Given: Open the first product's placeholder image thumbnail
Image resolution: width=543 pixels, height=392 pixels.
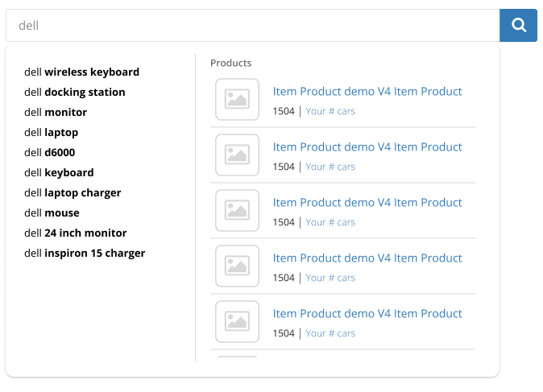Looking at the screenshot, I should coord(237,99).
